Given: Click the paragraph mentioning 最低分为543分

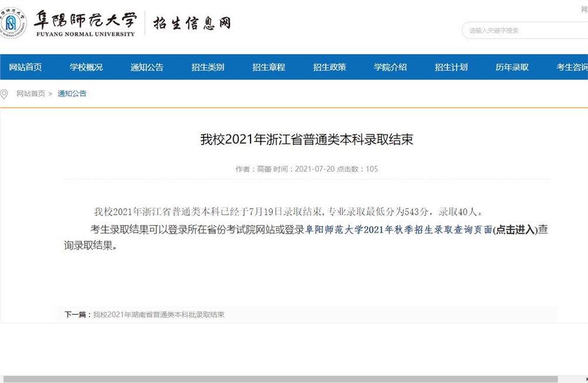Looking at the screenshot, I should pyautogui.click(x=288, y=211).
